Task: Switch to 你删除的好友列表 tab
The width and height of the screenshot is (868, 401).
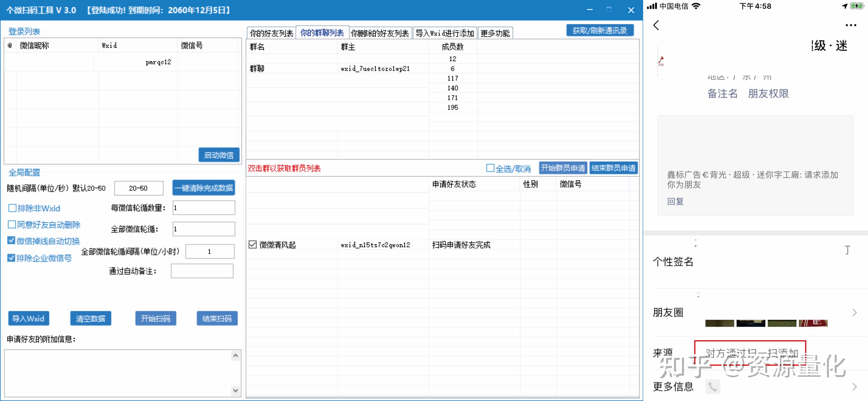Action: pyautogui.click(x=380, y=33)
